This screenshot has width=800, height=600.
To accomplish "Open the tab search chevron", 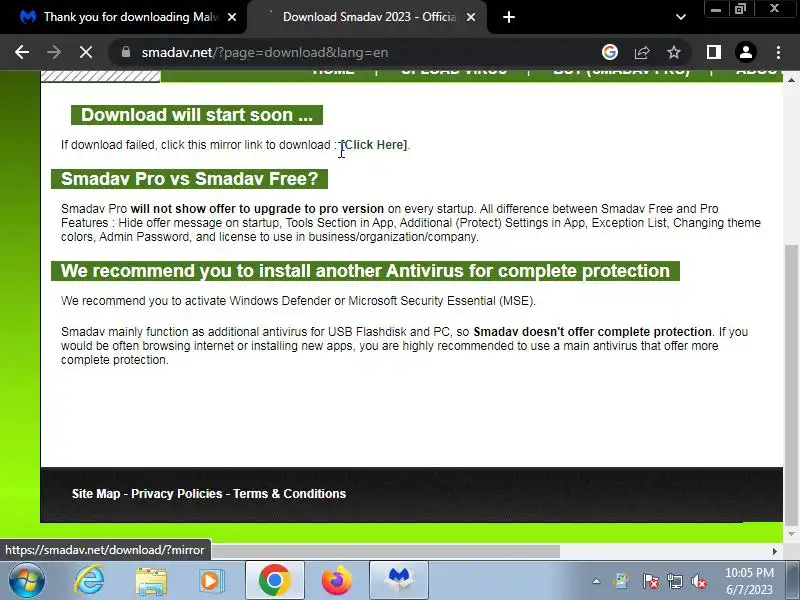I will click(681, 17).
